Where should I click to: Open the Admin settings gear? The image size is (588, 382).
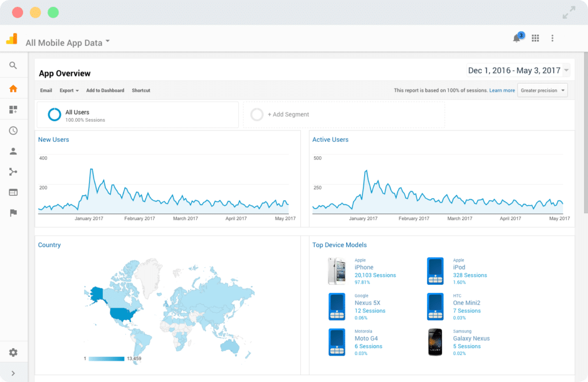pyautogui.click(x=13, y=352)
